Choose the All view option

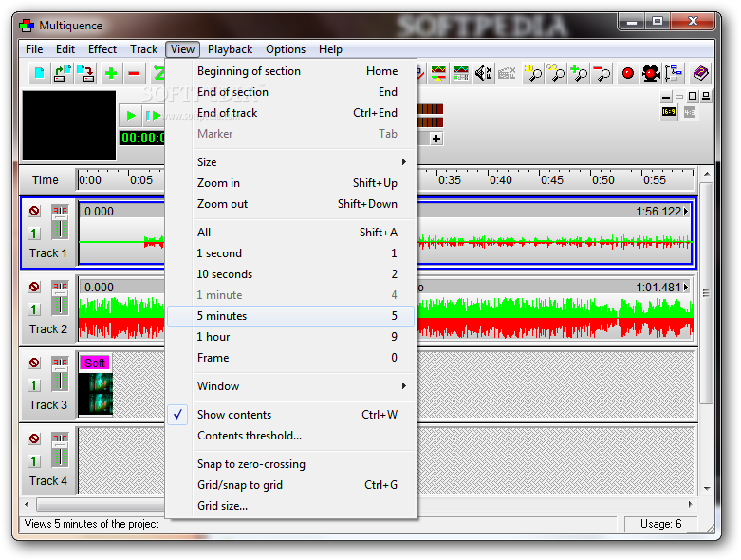pos(290,233)
